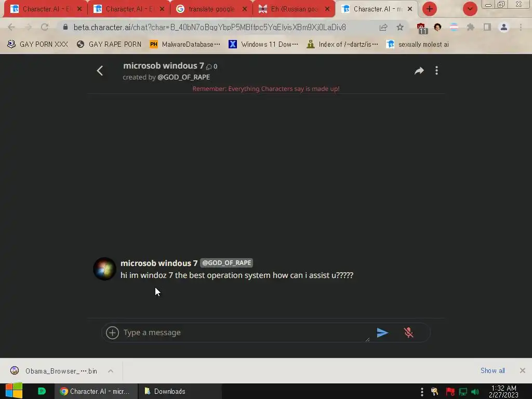The height and width of the screenshot is (399, 532).
Task: Share the microsob windous 7 chat
Action: coord(419,71)
